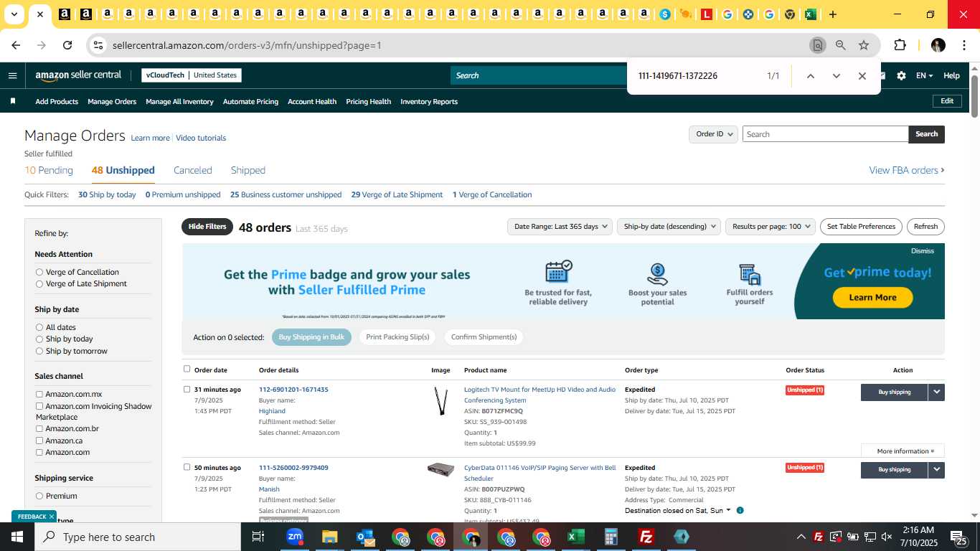Open Date Range Last 365 days dropdown
Image resolution: width=980 pixels, height=551 pixels.
point(560,227)
